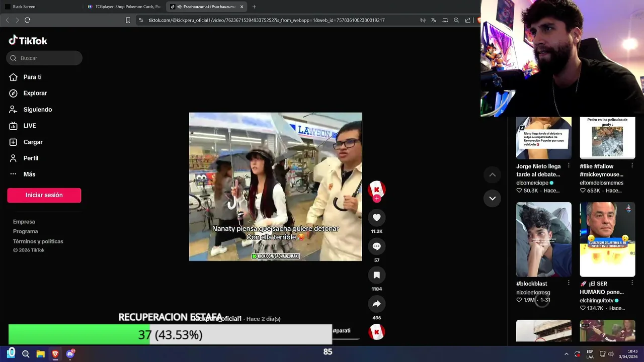The height and width of the screenshot is (362, 644).
Task: Click the Buscar search field
Action: point(44,58)
